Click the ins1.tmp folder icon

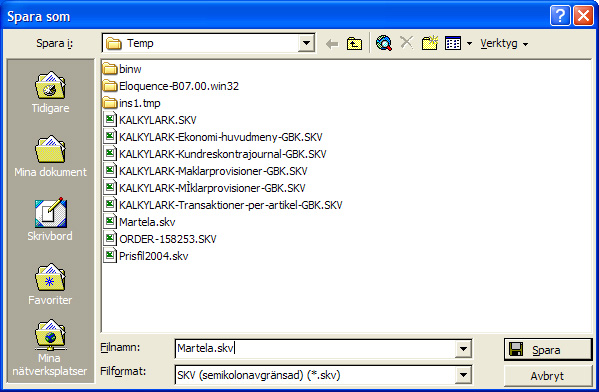pyautogui.click(x=110, y=103)
